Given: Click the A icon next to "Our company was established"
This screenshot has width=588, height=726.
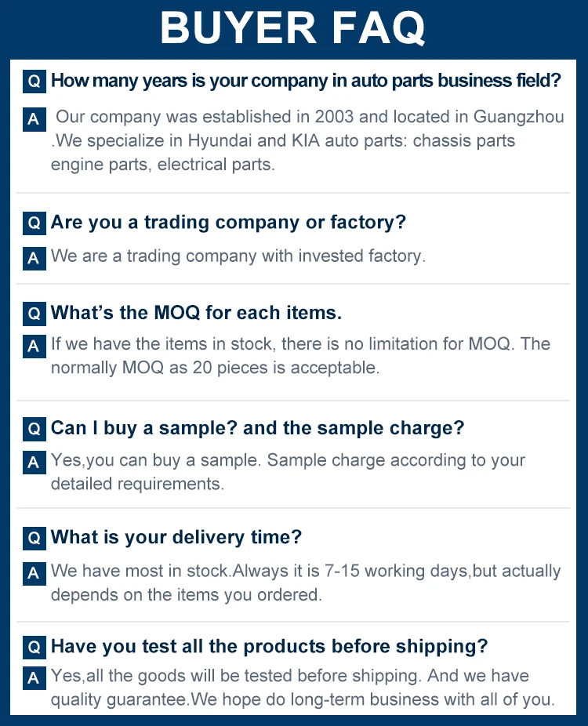Looking at the screenshot, I should [x=34, y=119].
